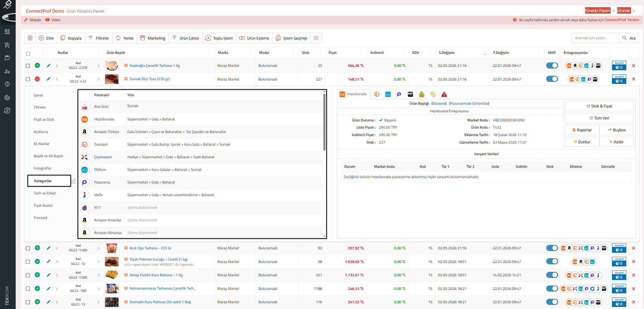The width and height of the screenshot is (644, 309).
Task: Edit the Haşiroğlu Çerezlik Tarhana row pencil icon
Action: pyautogui.click(x=48, y=65)
